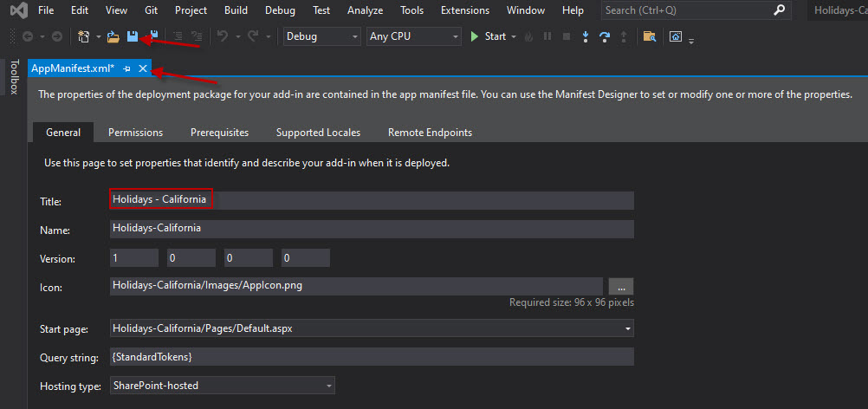Open the Project menu
Image resolution: width=868 pixels, height=409 pixels.
pos(191,10)
